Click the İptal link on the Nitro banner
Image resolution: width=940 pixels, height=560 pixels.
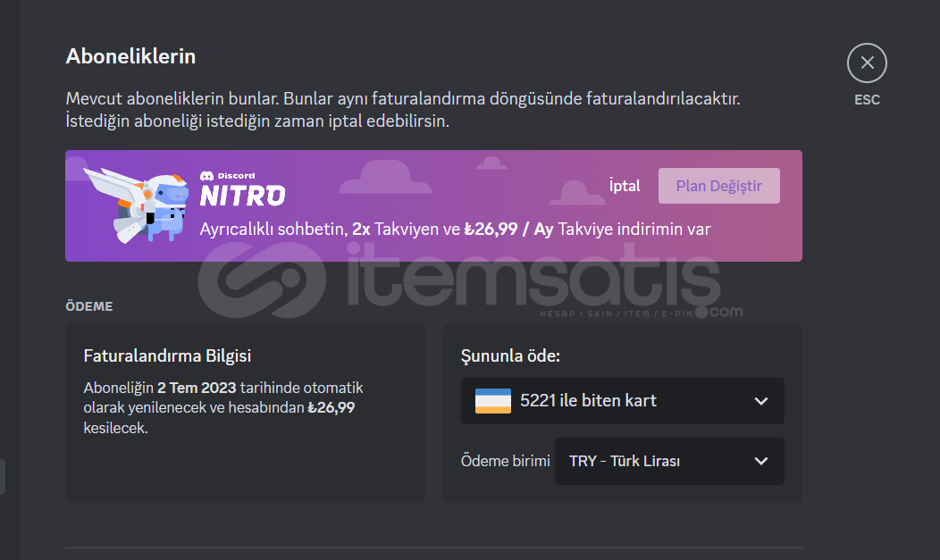point(625,186)
